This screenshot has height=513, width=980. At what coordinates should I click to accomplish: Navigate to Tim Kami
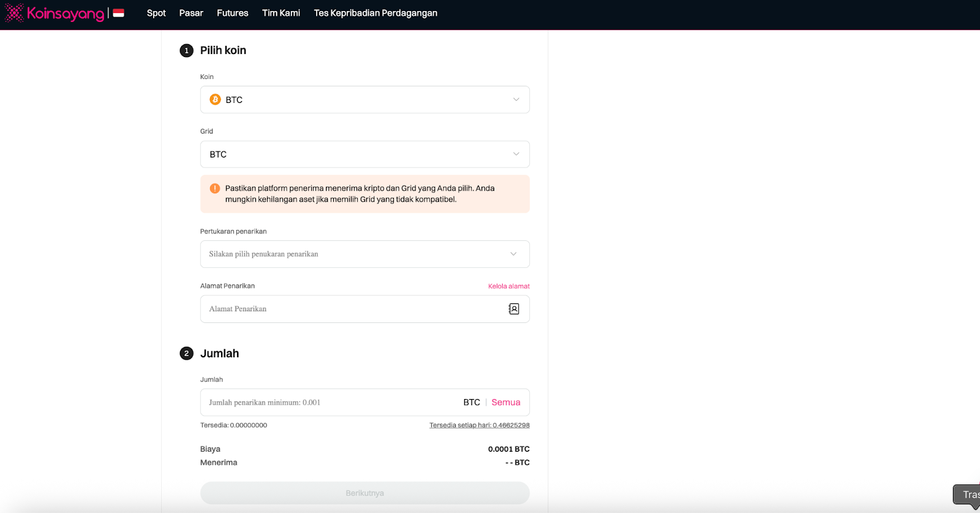281,13
